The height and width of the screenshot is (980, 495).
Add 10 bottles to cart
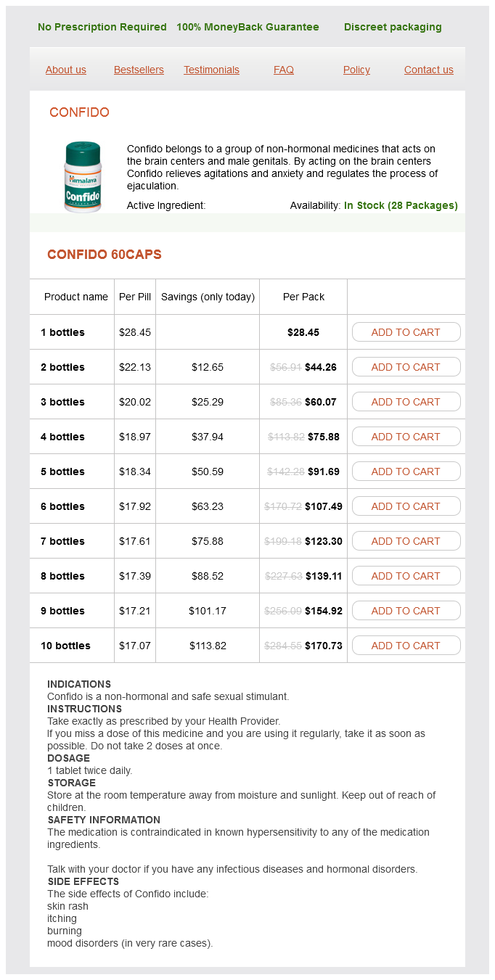[x=406, y=646]
